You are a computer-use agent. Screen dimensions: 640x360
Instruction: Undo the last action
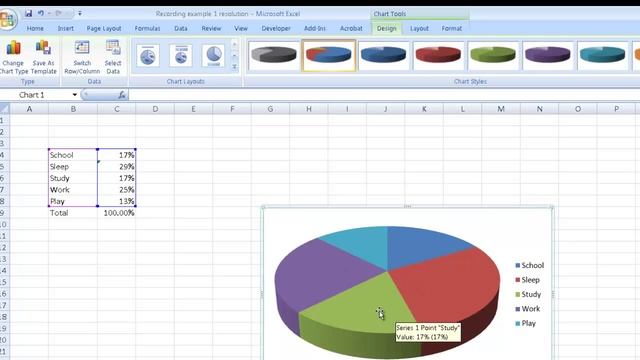pos(41,13)
